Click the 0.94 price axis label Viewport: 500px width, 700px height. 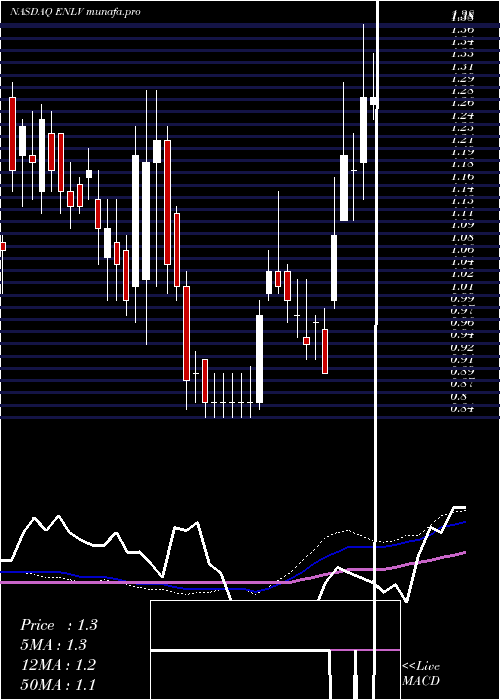point(462,335)
